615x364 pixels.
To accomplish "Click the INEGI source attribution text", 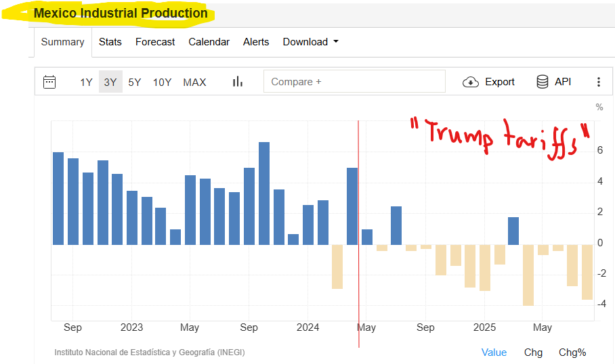I will [x=150, y=352].
